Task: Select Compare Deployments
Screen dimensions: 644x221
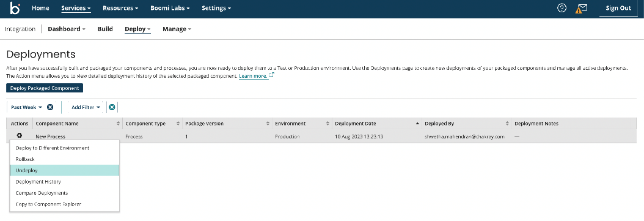Action: 65,193
